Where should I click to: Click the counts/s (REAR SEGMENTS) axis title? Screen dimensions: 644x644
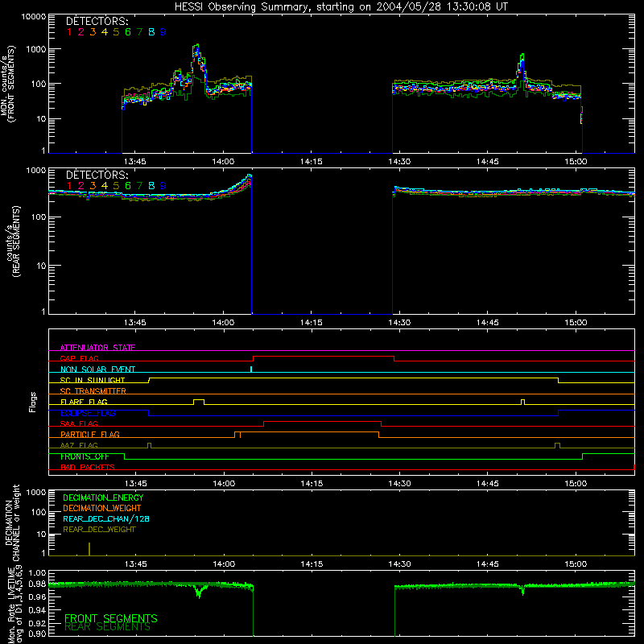(12, 242)
